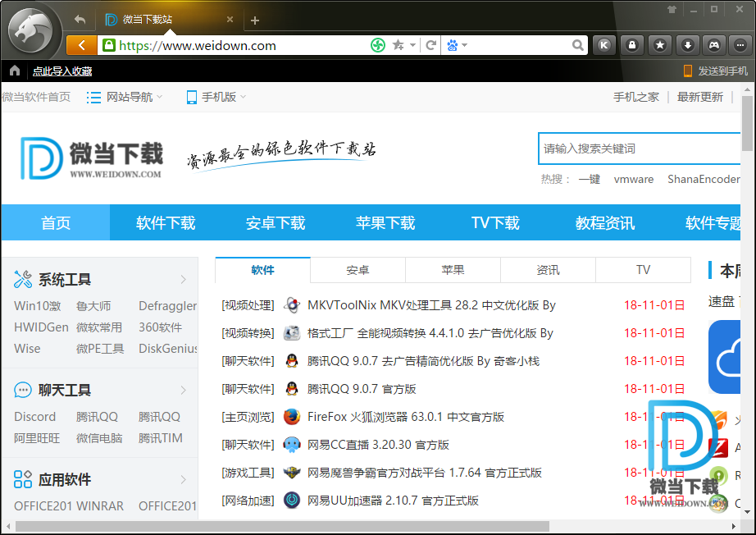Screen dimensions: 756x535
Task: Click the lock toolbar button
Action: (x=632, y=45)
